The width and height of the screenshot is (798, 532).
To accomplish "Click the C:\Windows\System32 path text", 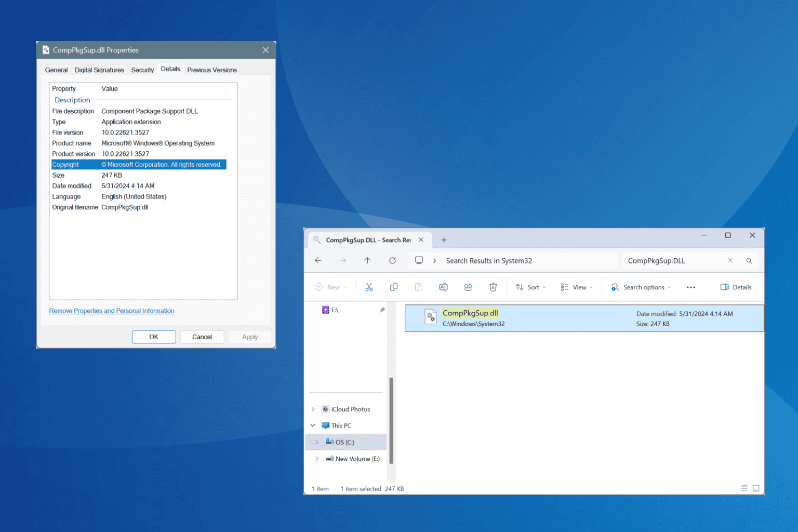I will (474, 324).
